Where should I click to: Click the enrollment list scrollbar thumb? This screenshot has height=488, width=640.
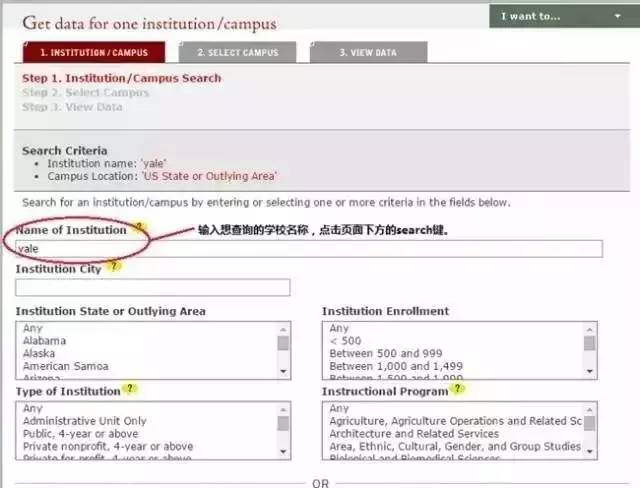pos(589,343)
